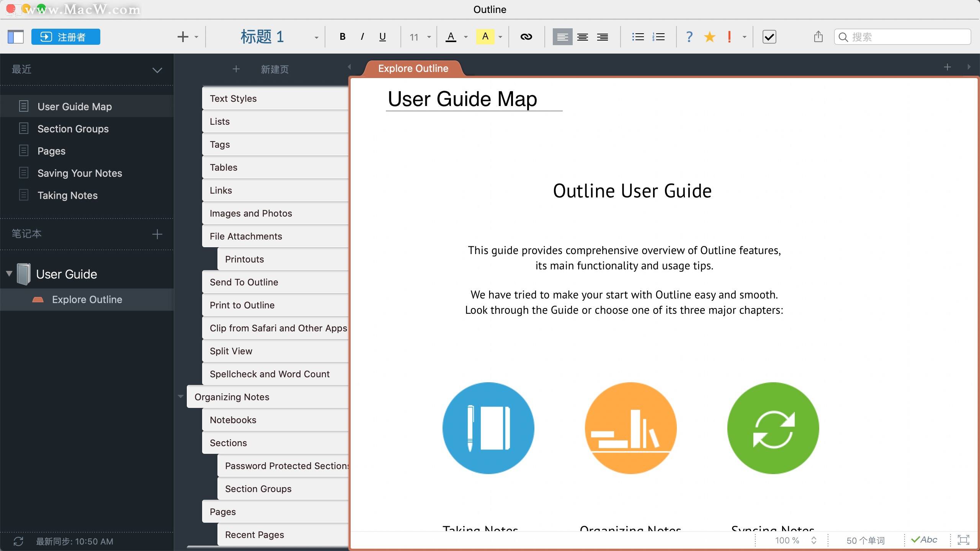Insert a numbered list

point(658,37)
